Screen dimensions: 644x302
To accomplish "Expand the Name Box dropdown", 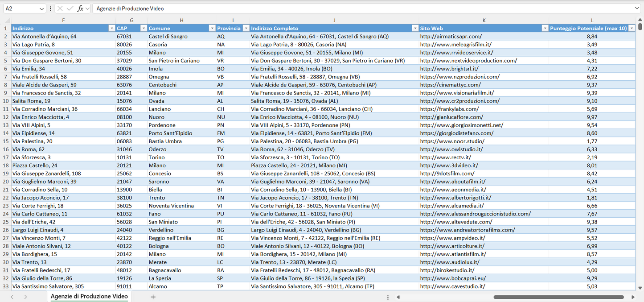I will point(41,8).
